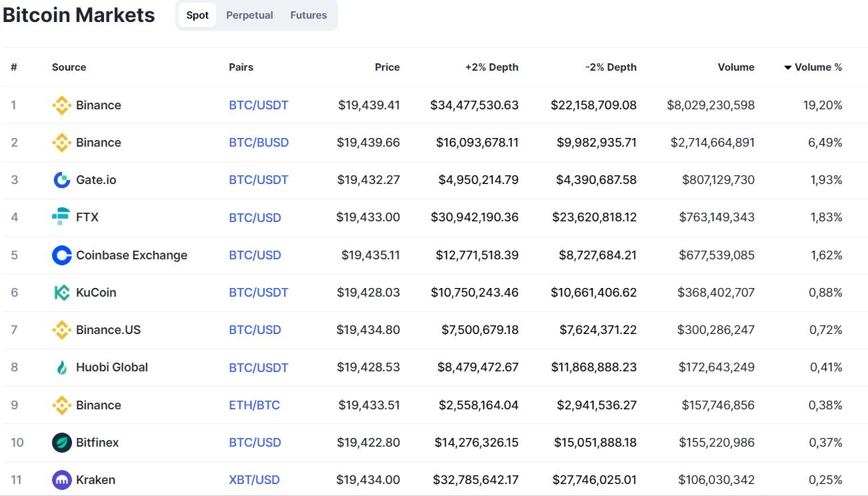Click the Bitfinex leaf logo icon
The image size is (868, 496).
coord(61,443)
